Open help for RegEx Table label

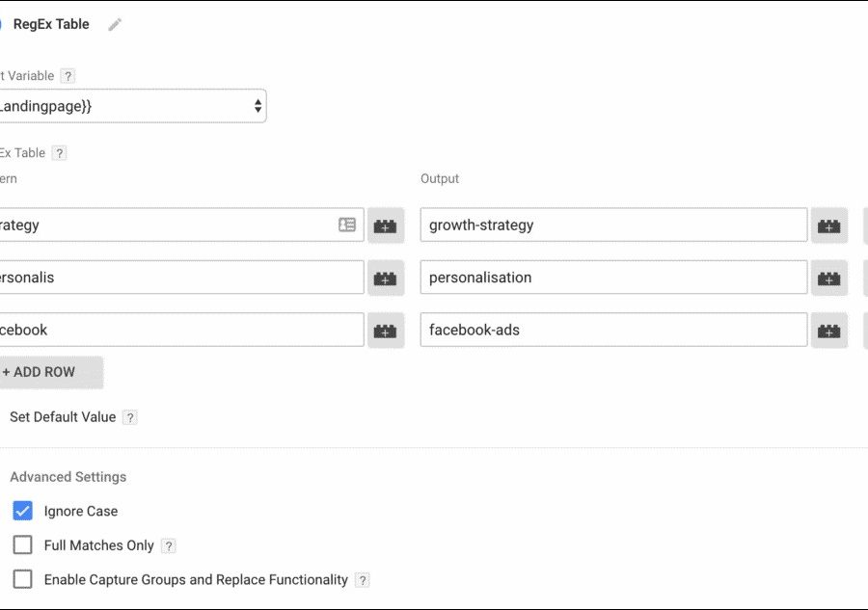point(59,153)
